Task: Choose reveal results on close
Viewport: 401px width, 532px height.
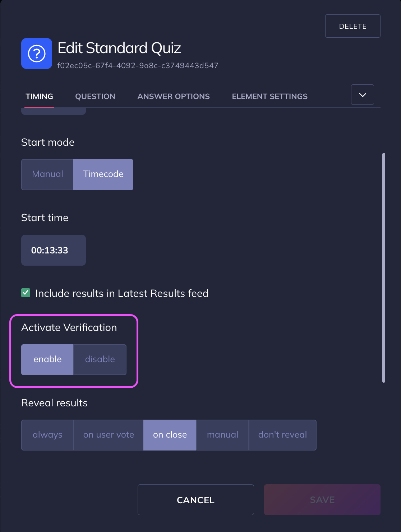Action: tap(170, 435)
